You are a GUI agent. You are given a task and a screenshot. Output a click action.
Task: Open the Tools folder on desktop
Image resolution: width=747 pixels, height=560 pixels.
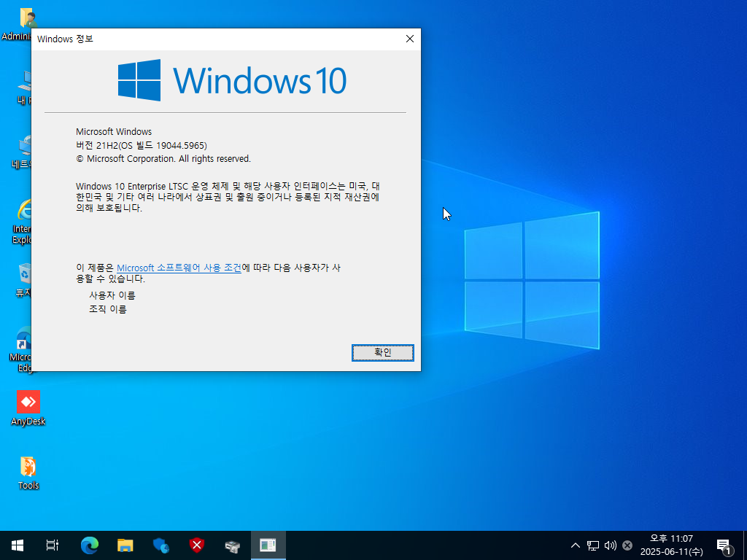[28, 472]
